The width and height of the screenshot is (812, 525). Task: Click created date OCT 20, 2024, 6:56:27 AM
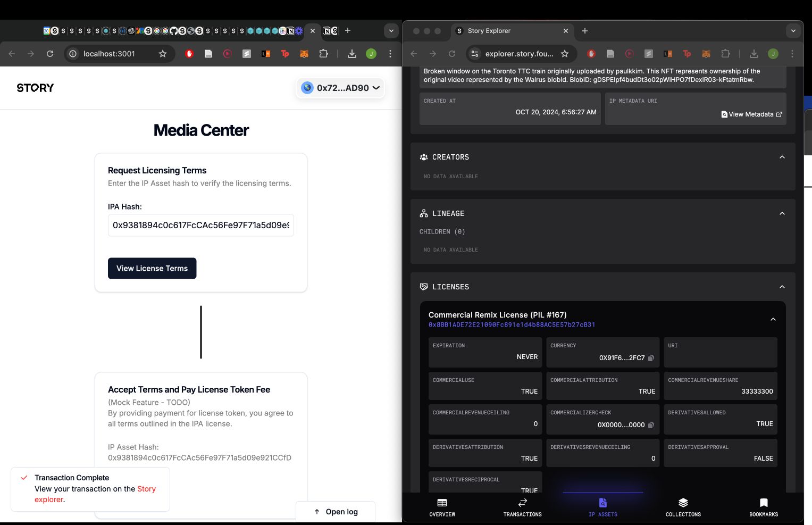[556, 112]
